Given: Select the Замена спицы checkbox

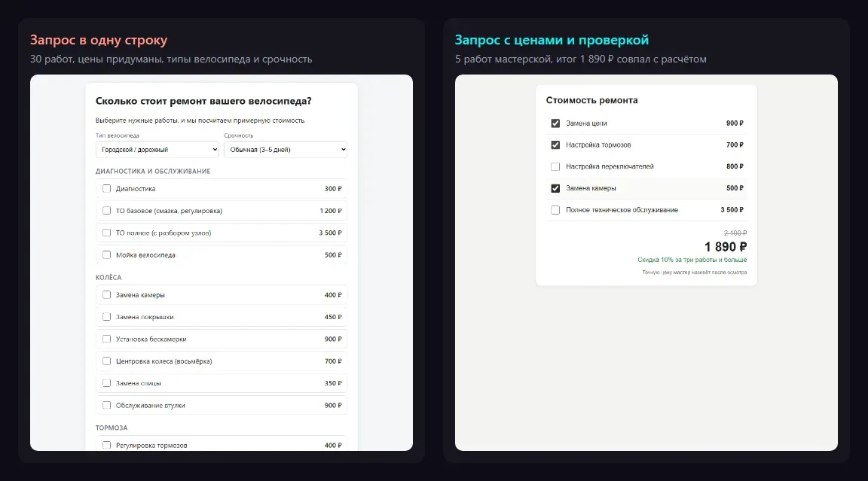Looking at the screenshot, I should [107, 383].
